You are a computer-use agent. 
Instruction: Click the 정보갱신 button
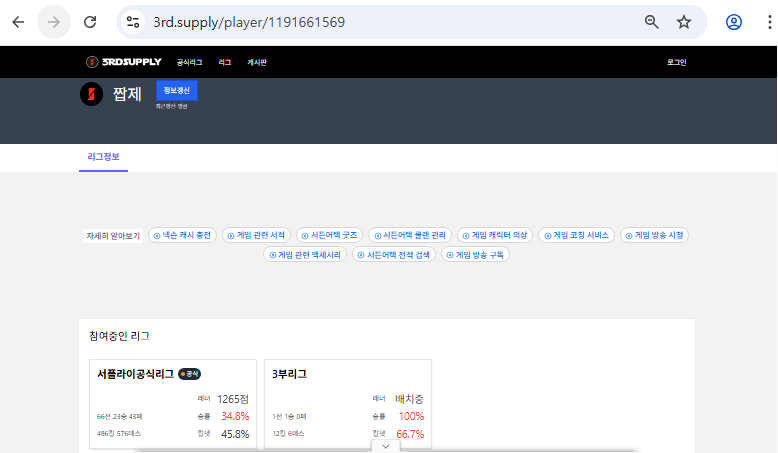[x=176, y=90]
